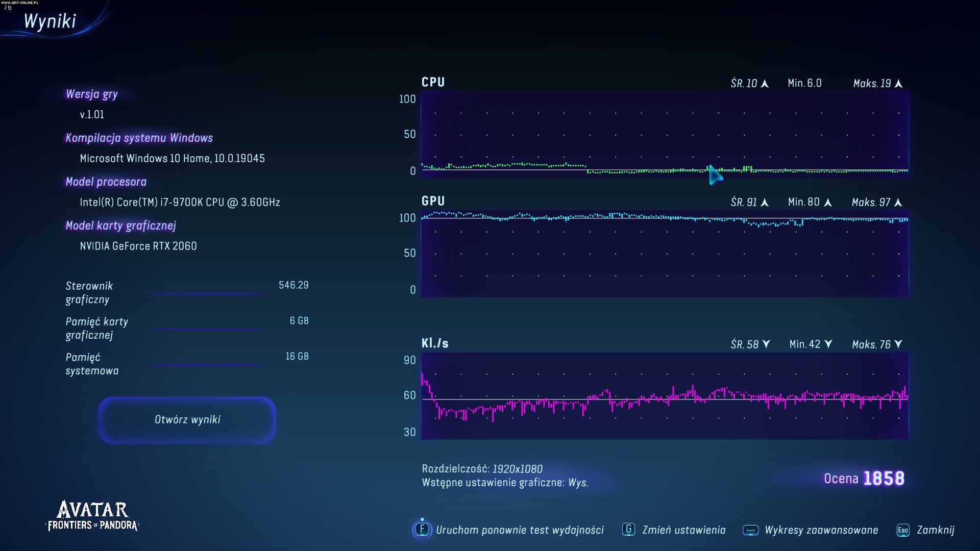Click arrow next to Kl./s Min. 42
Viewport: 980px width, 551px height.
pyautogui.click(x=828, y=344)
